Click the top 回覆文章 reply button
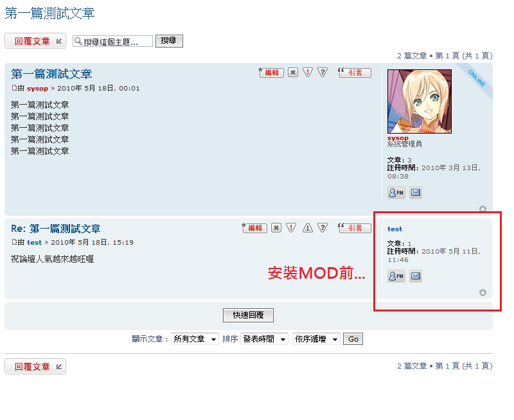This screenshot has height=420, width=514. coord(35,41)
